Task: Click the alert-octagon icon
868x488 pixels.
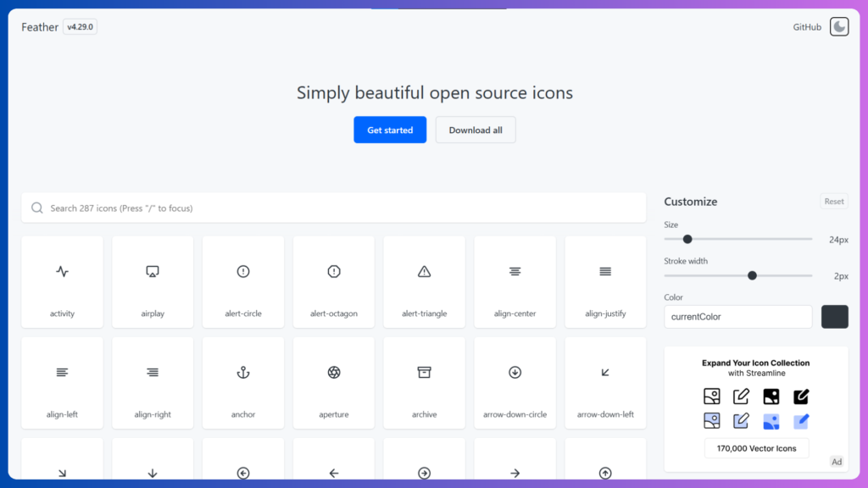Action: [x=333, y=281]
